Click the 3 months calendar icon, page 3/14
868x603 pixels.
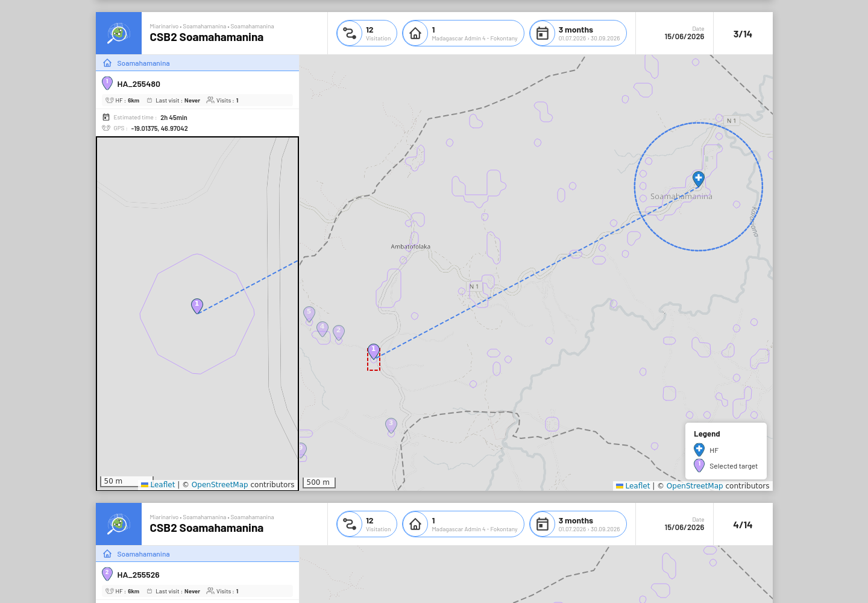(542, 33)
